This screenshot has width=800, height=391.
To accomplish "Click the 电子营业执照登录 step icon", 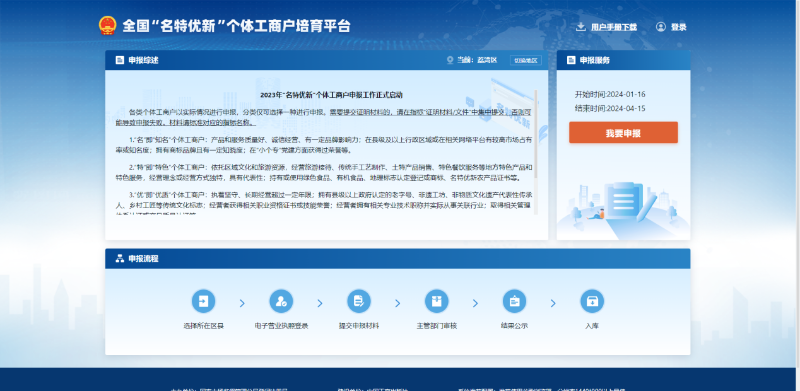I will [x=281, y=301].
